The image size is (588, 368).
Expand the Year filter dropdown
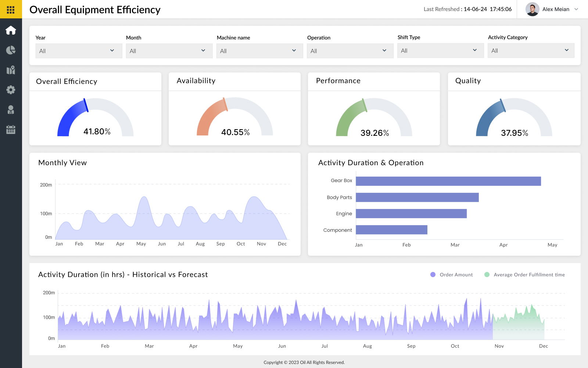pos(79,51)
